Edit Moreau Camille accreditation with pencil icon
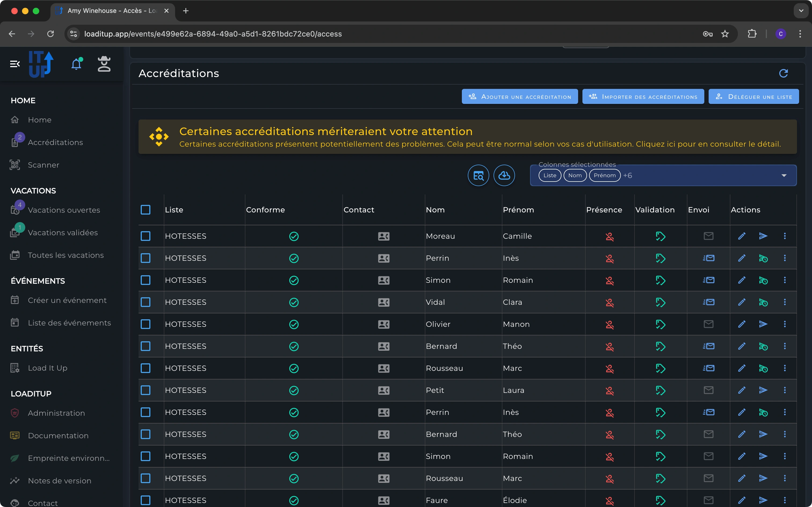The image size is (812, 507). click(x=742, y=236)
